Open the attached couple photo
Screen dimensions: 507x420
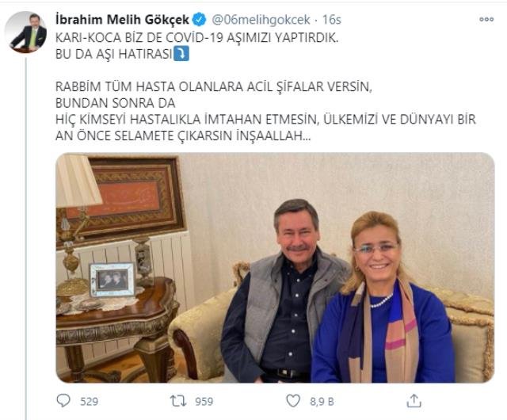coord(275,268)
